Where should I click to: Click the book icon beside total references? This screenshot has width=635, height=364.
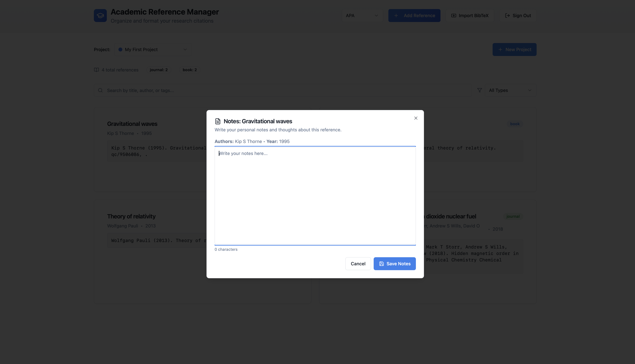coord(96,70)
